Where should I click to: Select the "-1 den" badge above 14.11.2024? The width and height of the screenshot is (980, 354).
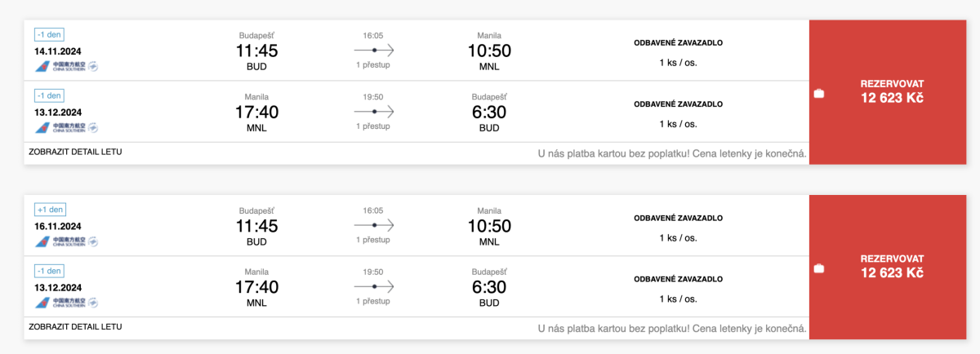(x=49, y=35)
